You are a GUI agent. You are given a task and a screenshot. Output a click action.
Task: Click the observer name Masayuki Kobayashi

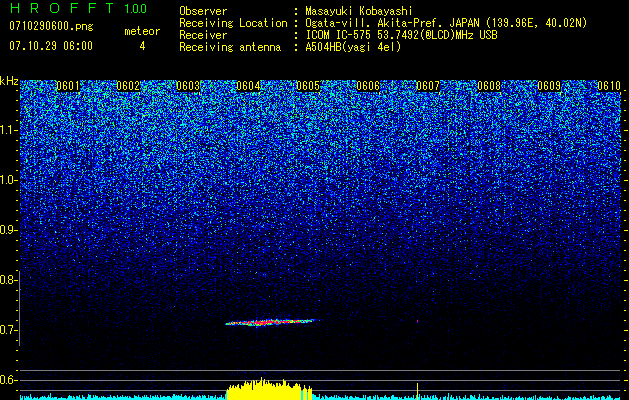point(359,11)
